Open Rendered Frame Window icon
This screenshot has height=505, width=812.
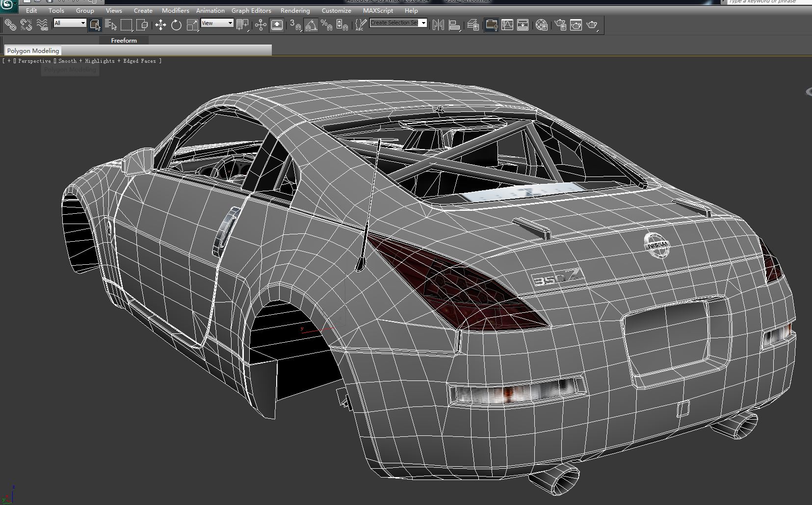(x=576, y=25)
